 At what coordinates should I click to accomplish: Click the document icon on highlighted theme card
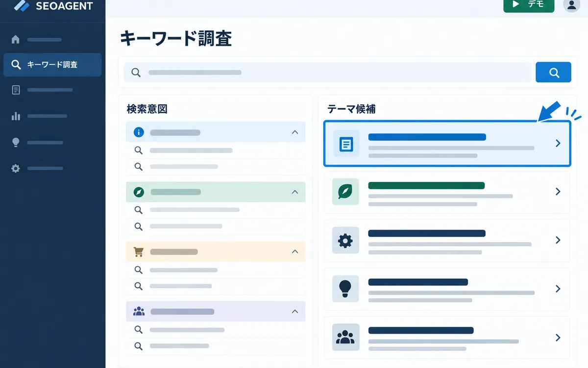(x=346, y=144)
